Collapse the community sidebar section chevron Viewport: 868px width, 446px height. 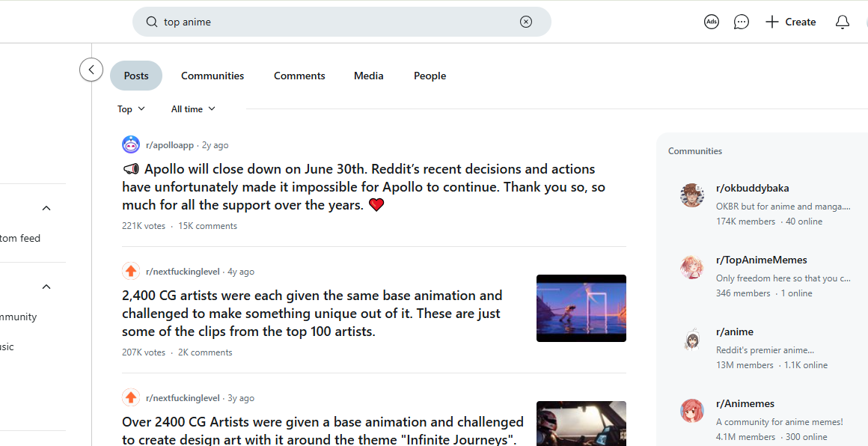(46, 286)
